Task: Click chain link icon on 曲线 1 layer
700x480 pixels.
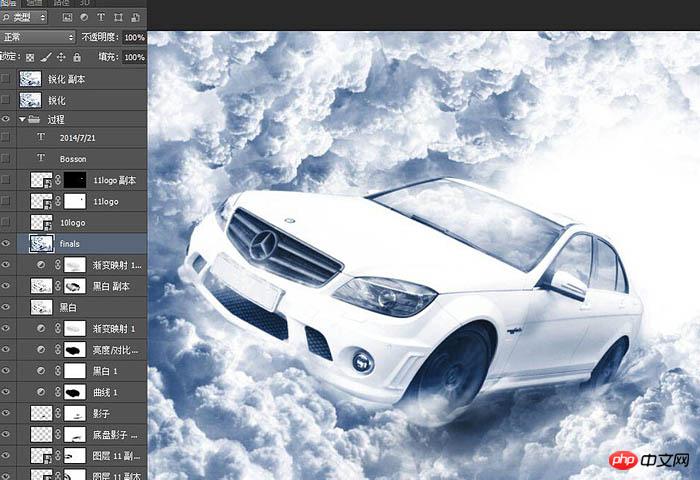Action: coord(58,392)
